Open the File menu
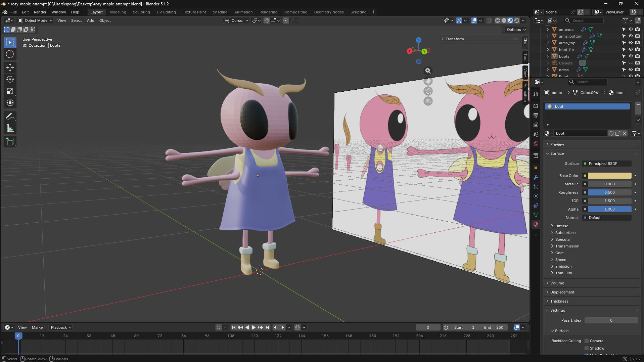Viewport: 644px width, 362px height. (x=13, y=12)
